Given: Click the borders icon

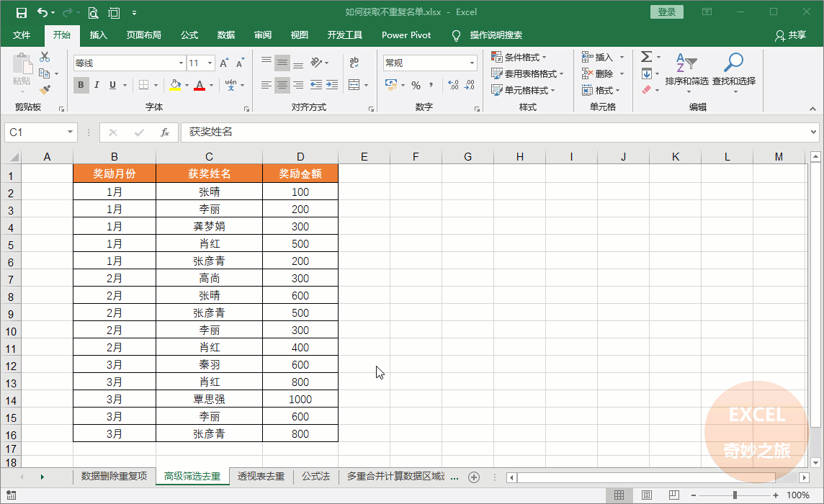Looking at the screenshot, I should [x=143, y=85].
